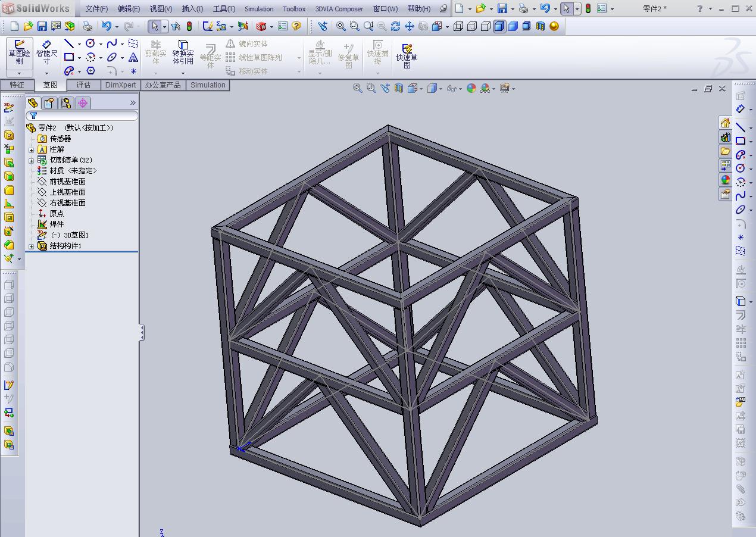Open the 帮助(H) menu
The height and width of the screenshot is (537, 756).
[419, 8]
